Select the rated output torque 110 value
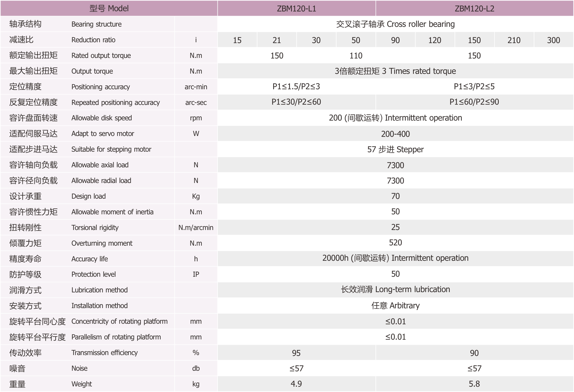This screenshot has width=574, height=392. tap(355, 55)
